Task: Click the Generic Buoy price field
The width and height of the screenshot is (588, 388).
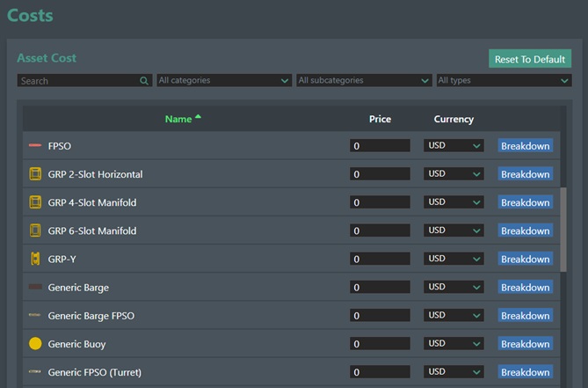Action: pos(380,344)
